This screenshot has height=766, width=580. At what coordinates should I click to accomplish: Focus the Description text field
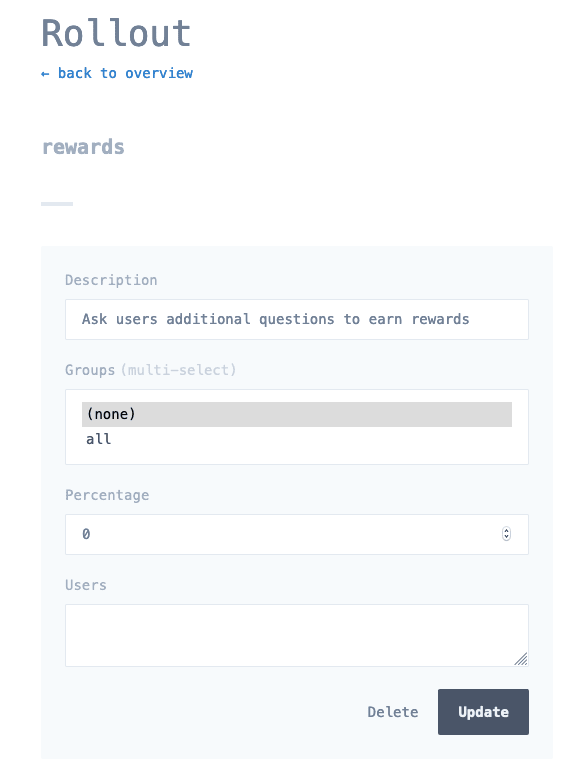click(x=297, y=319)
